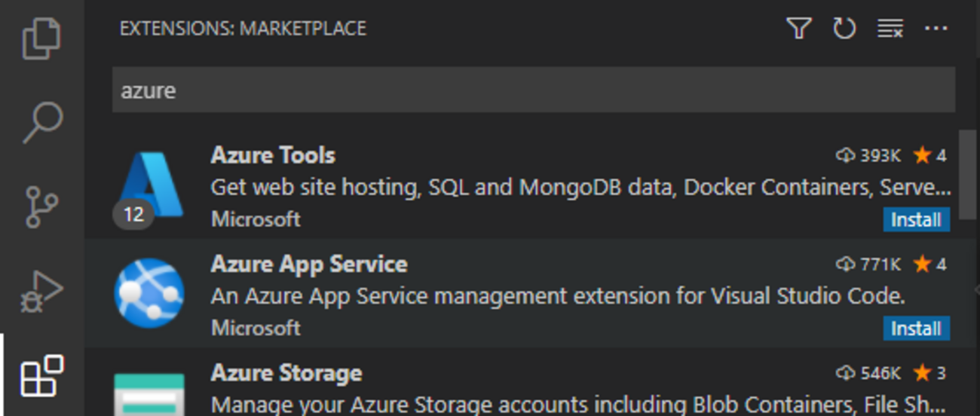Open the Azure Tools extension entry
The width and height of the screenshot is (980, 416).
[273, 155]
